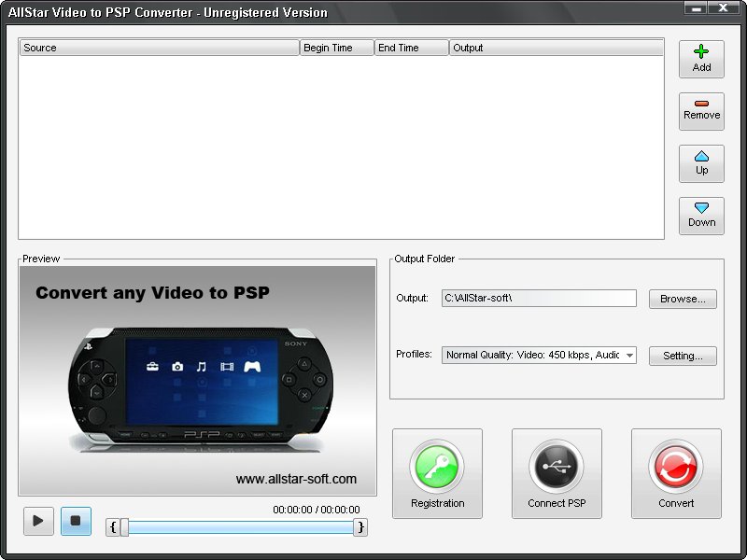
Task: Click the Begin Time column header
Action: pos(337,48)
